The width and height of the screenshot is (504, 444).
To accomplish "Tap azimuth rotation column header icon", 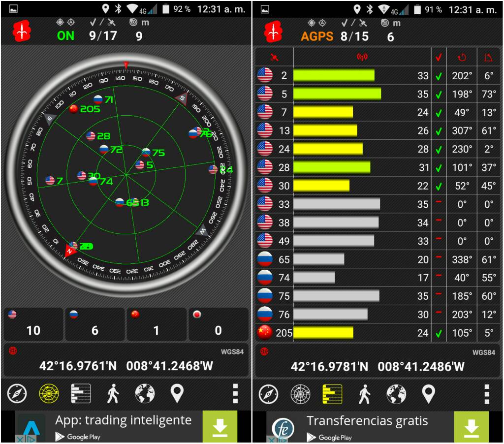I will (462, 58).
